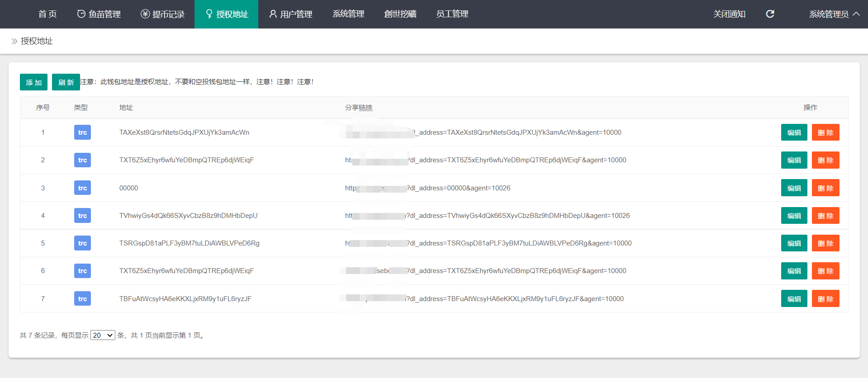Open the 员工管理 menu
The height and width of the screenshot is (378, 868).
click(x=452, y=14)
